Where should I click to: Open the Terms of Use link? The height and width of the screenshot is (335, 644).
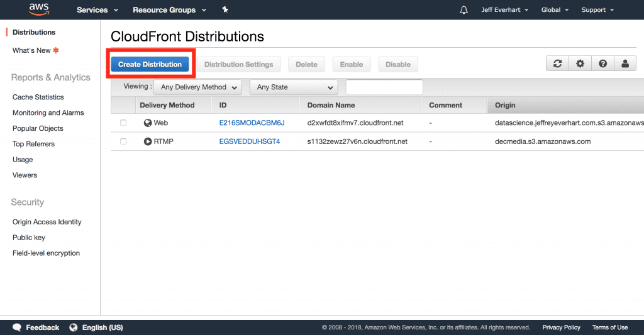(x=610, y=327)
